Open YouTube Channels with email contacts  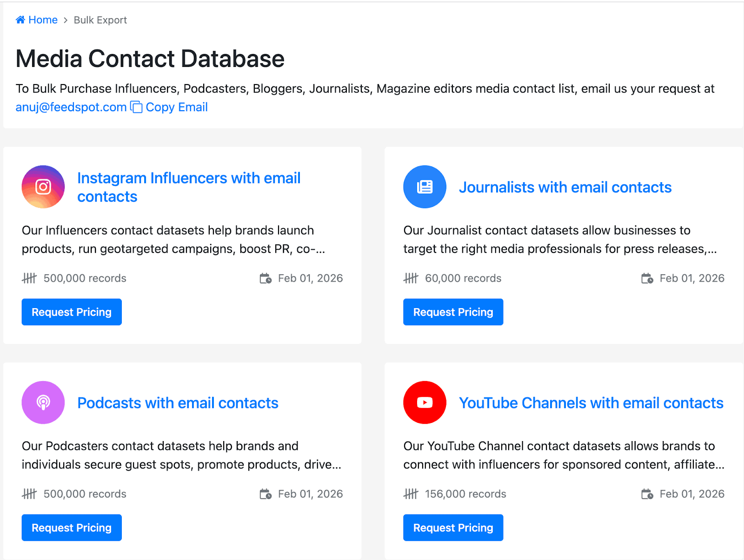[591, 403]
